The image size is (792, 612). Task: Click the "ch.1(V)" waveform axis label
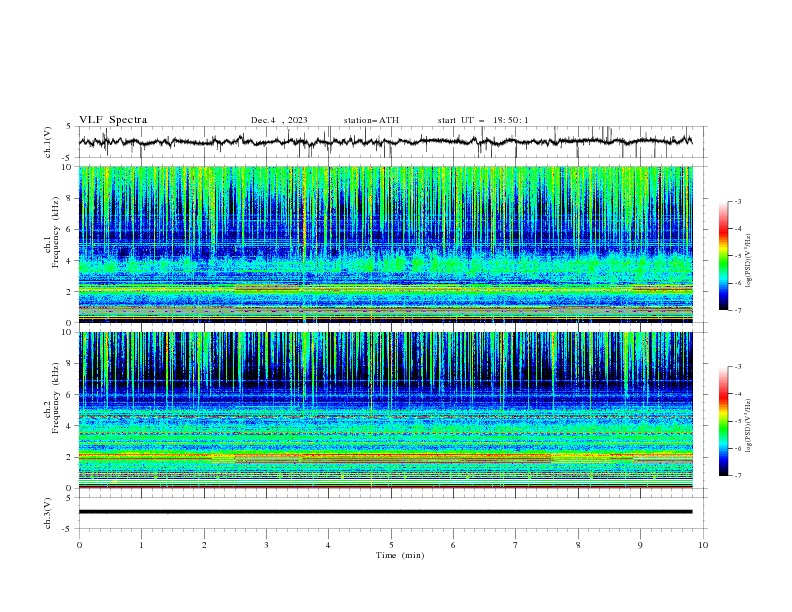click(x=48, y=142)
